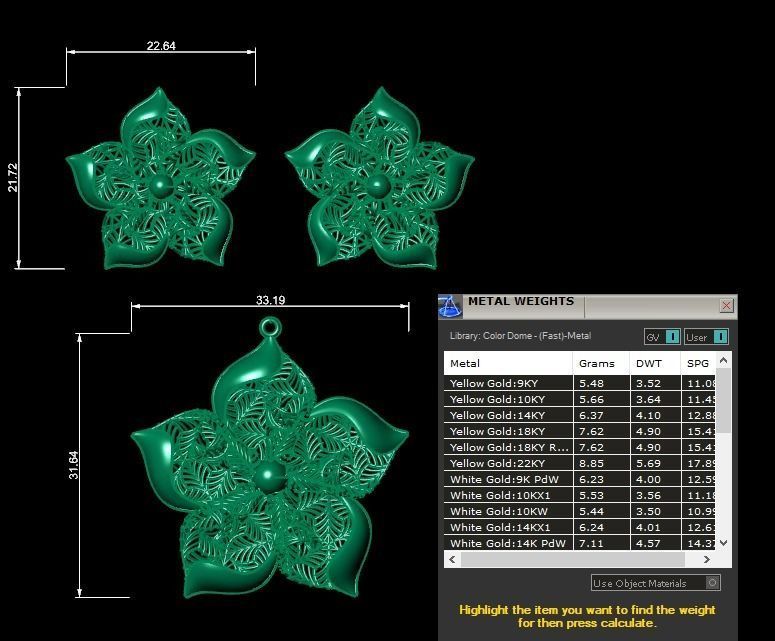The height and width of the screenshot is (641, 775).
Task: Click the SPG column header
Action: pyautogui.click(x=698, y=363)
